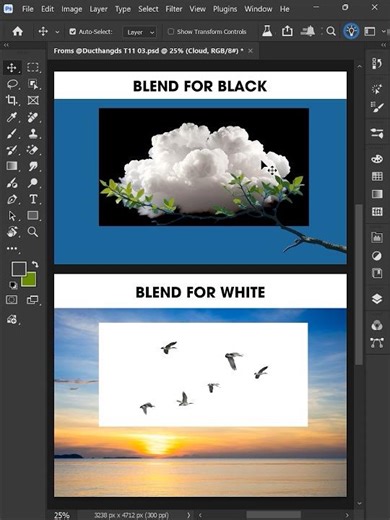Close the Froms @Ducthangds document tab
Image resolution: width=390 pixels, height=520 pixels.
[x=251, y=51]
